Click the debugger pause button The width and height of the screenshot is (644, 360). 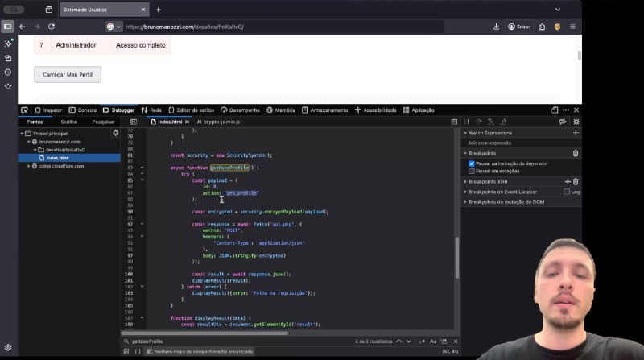click(x=467, y=122)
